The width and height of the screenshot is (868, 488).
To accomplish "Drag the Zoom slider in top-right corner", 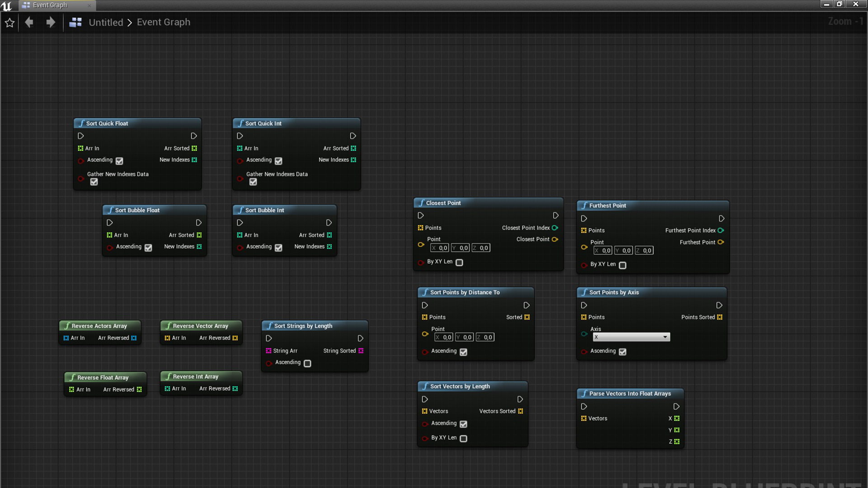I will coord(845,21).
